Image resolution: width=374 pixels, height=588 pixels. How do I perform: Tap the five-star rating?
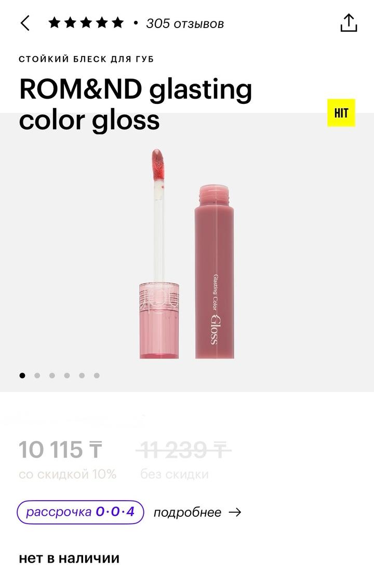click(86, 23)
